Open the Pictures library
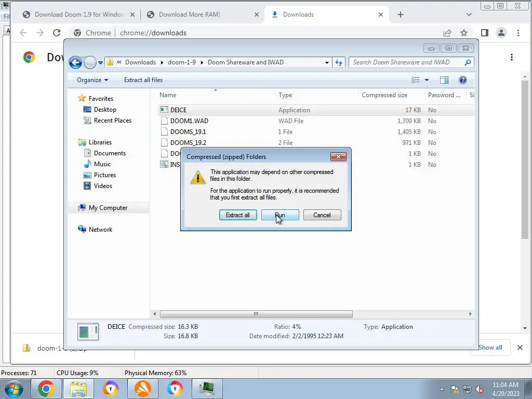532x399 pixels. coord(105,175)
